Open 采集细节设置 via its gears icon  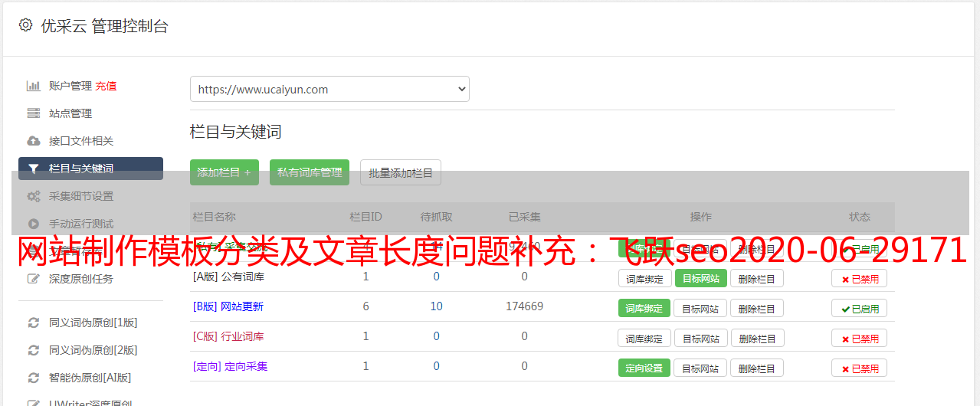tap(33, 196)
